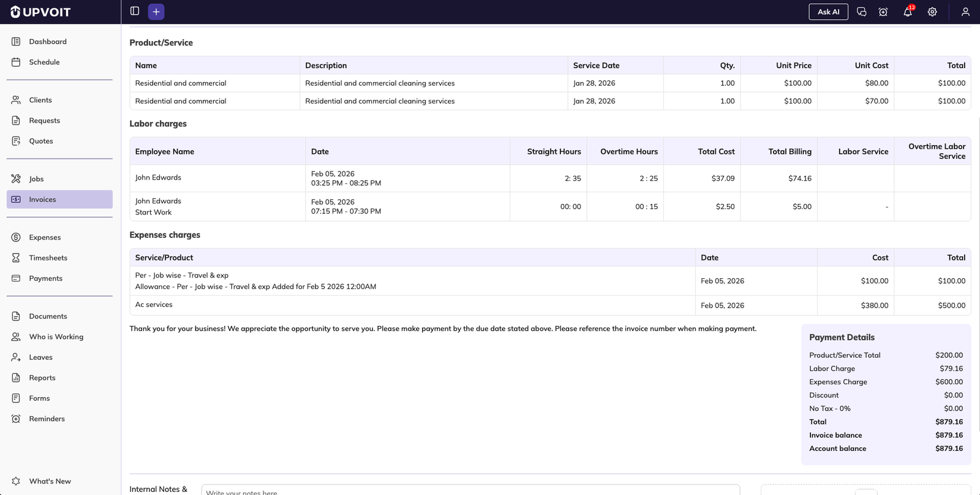Open the notifications bell
The image size is (980, 495).
coord(908,12)
